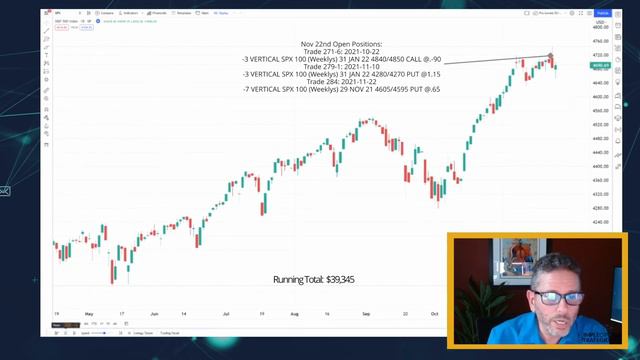The image size is (640, 360).
Task: Click the blue buy price button under symbol
Action: tap(87, 27)
